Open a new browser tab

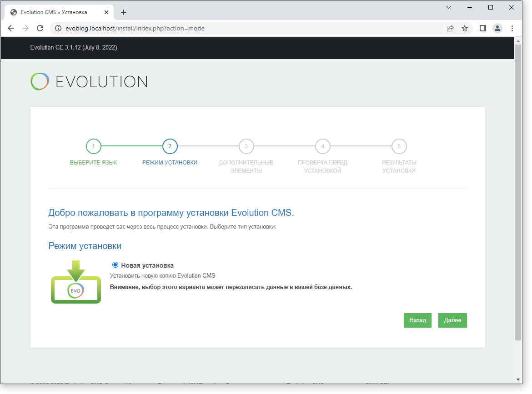124,12
